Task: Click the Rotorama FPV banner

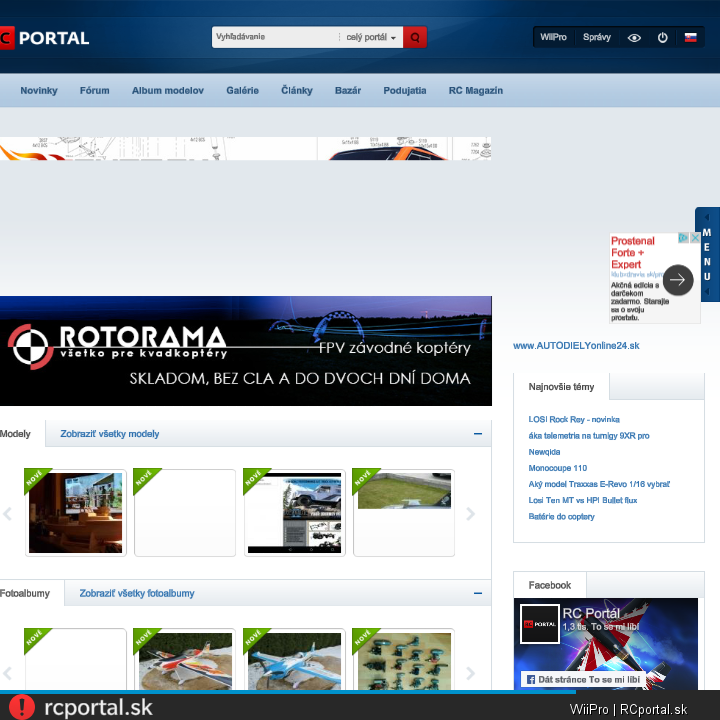Action: [x=246, y=351]
